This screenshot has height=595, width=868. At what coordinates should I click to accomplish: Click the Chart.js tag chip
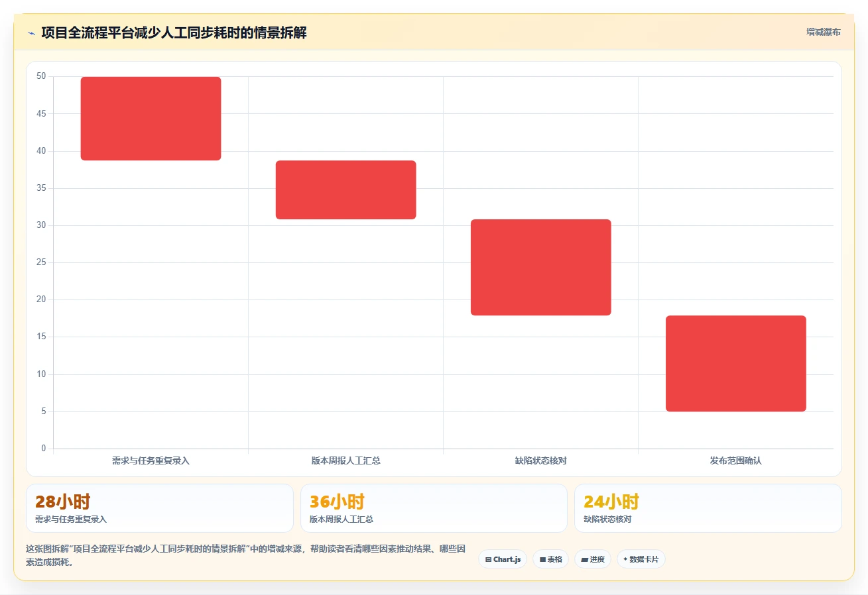click(503, 559)
